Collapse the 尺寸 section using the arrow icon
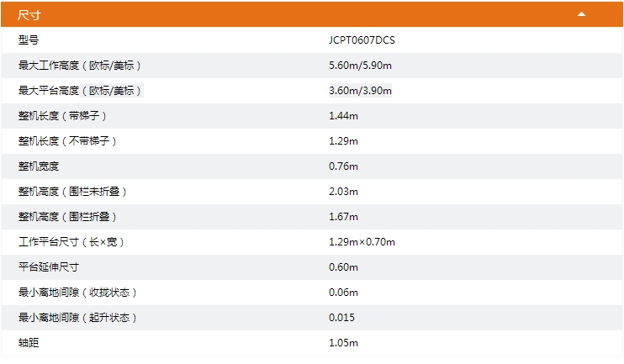 [581, 14]
